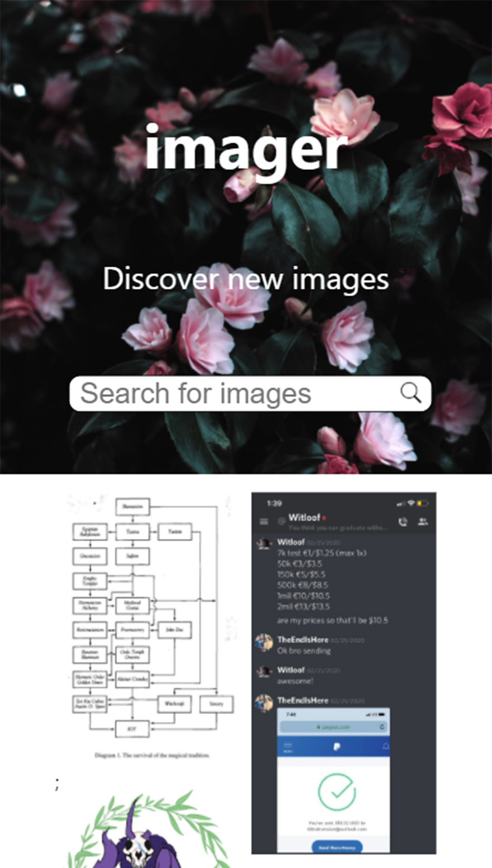Viewport: 492px width, 868px height.
Task: Click the hamburger menu icon in Witloof chat
Action: [x=264, y=521]
